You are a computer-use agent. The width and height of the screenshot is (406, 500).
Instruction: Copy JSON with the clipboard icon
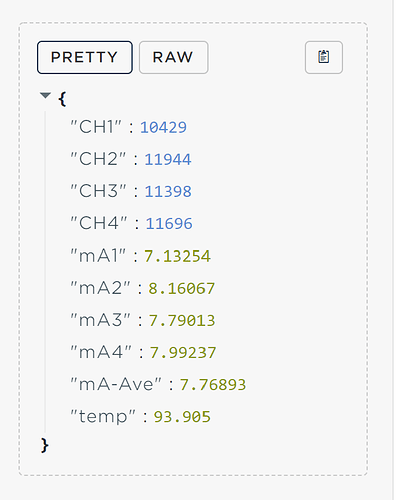click(323, 57)
